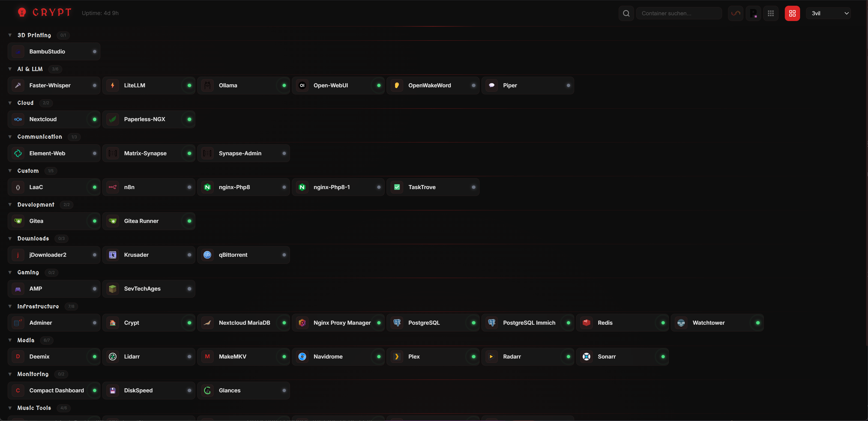868x421 pixels.
Task: Click the DiskSpeed floppy disk icon
Action: pyautogui.click(x=113, y=391)
